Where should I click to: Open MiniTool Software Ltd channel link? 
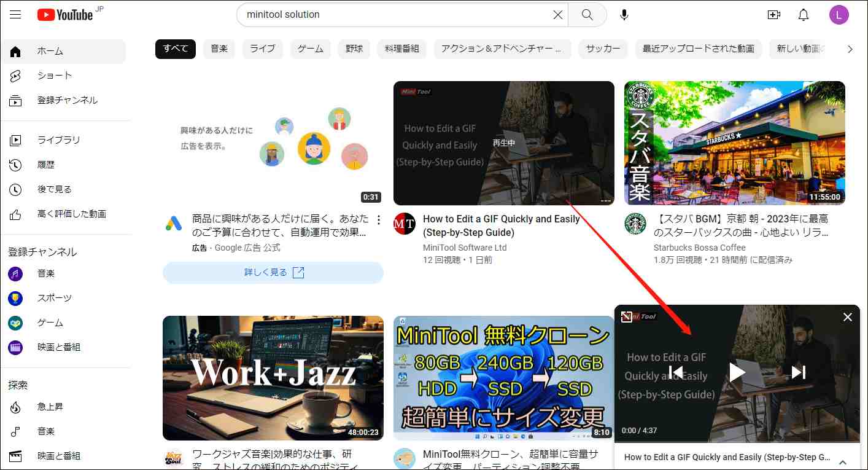coord(465,248)
